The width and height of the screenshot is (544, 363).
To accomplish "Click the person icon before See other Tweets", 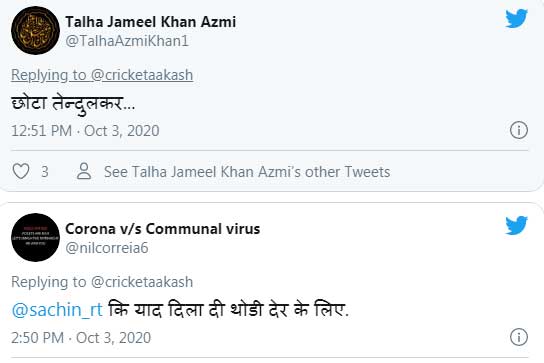I will coord(84,171).
